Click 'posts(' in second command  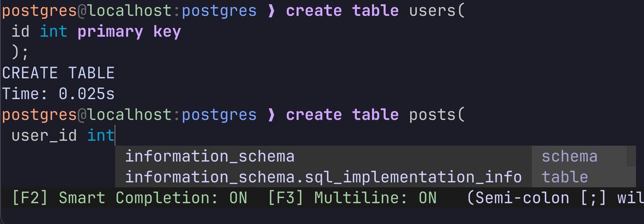pos(437,115)
